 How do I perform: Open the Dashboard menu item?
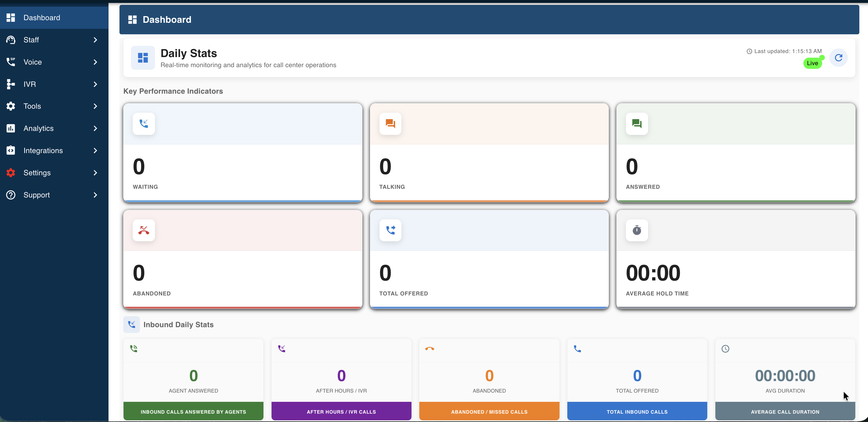(54, 18)
